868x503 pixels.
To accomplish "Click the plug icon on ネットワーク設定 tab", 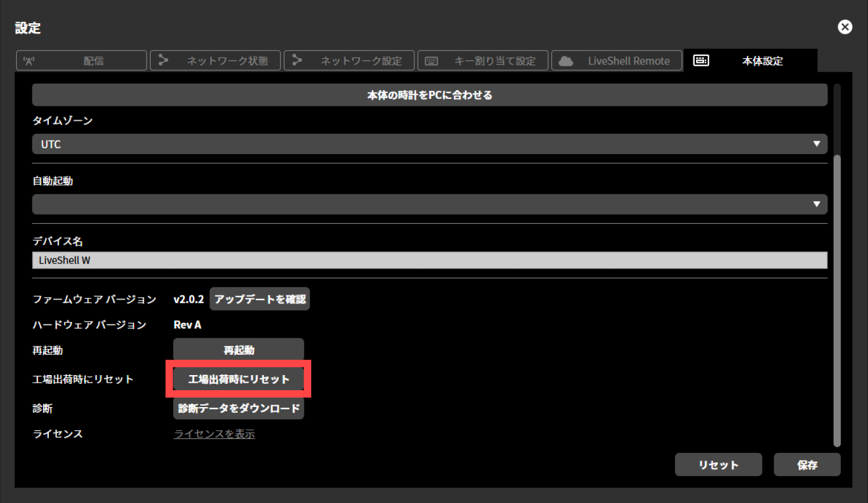I will pyautogui.click(x=298, y=60).
